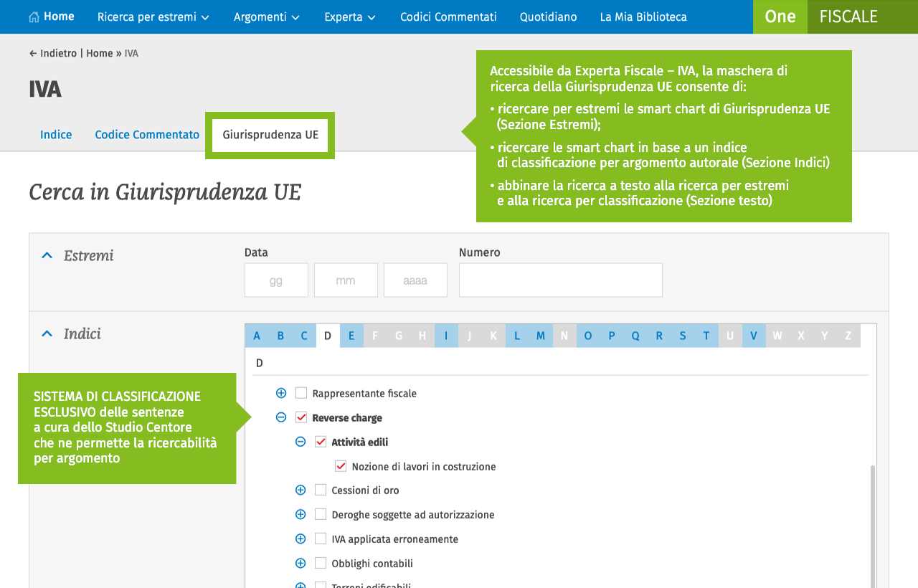Collapse the Indici section chevron

coord(47,333)
